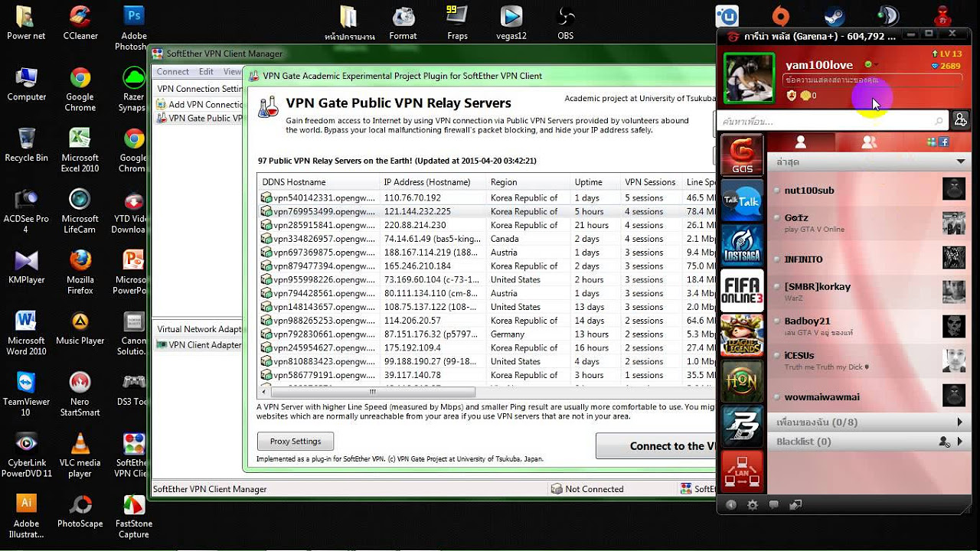Open the Uplay desktop icon
The height and width of the screenshot is (551, 980).
click(727, 16)
